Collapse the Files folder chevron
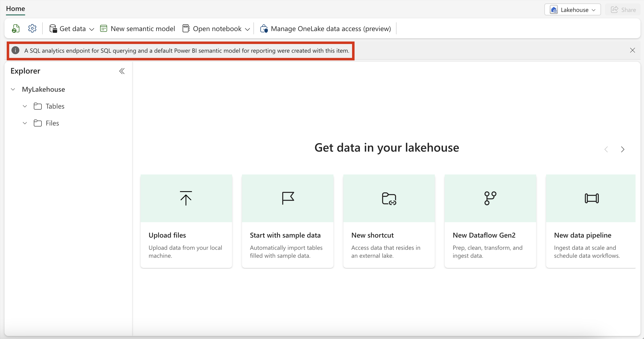This screenshot has height=339, width=644. coord(25,123)
